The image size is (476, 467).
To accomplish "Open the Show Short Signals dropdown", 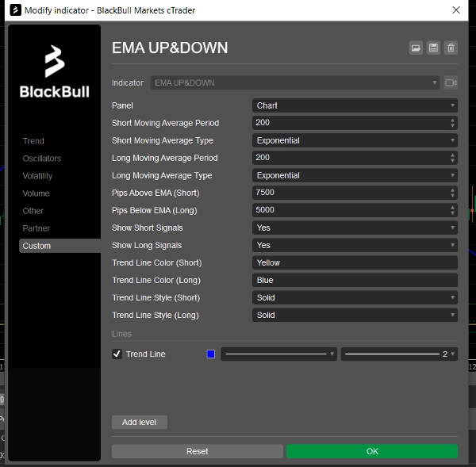I will coord(355,228).
